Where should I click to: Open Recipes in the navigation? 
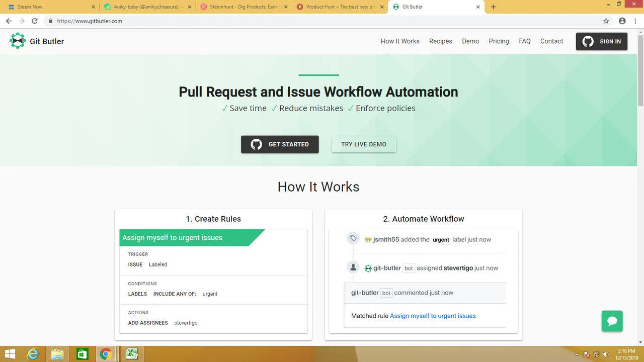point(441,41)
